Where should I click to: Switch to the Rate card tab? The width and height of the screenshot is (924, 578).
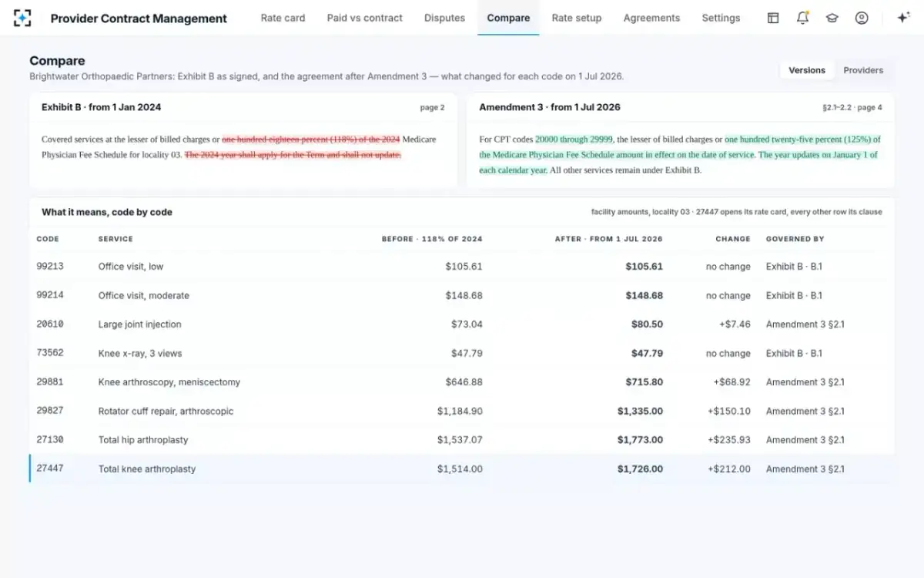tap(283, 18)
